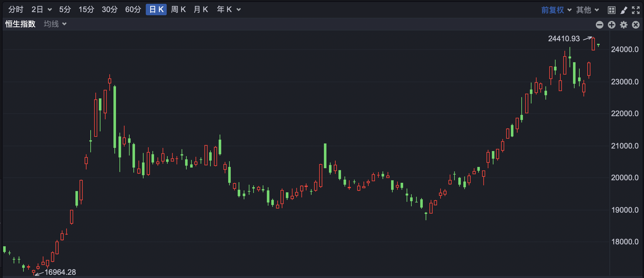The height and width of the screenshot is (278, 644).
Task: Click the 恒生指数 title label
Action: 20,24
